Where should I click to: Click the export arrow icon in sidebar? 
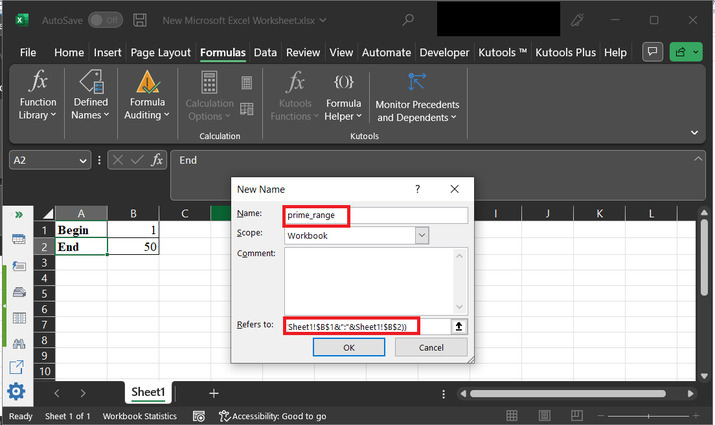click(17, 367)
